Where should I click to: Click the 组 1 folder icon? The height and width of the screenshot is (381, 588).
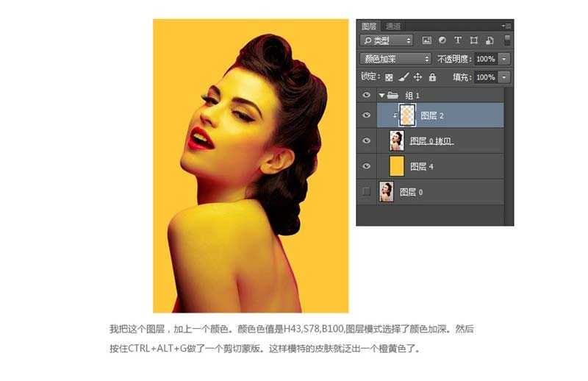tap(392, 95)
